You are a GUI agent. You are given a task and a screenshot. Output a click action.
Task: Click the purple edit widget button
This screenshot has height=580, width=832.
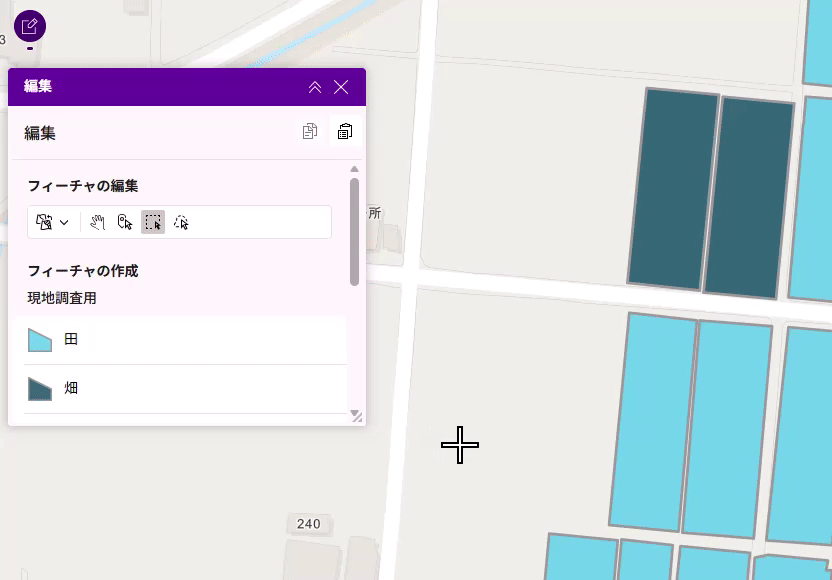pos(30,26)
